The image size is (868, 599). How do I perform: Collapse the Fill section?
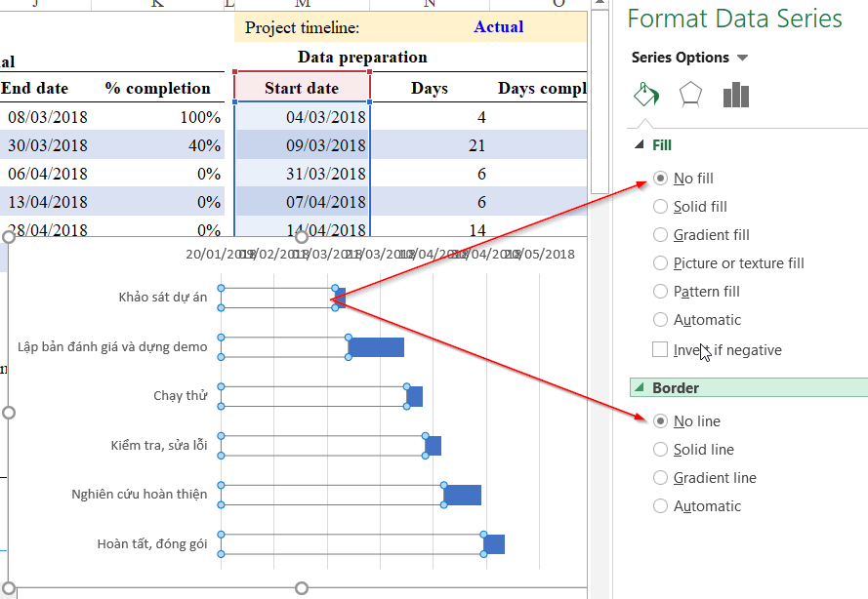tap(641, 144)
